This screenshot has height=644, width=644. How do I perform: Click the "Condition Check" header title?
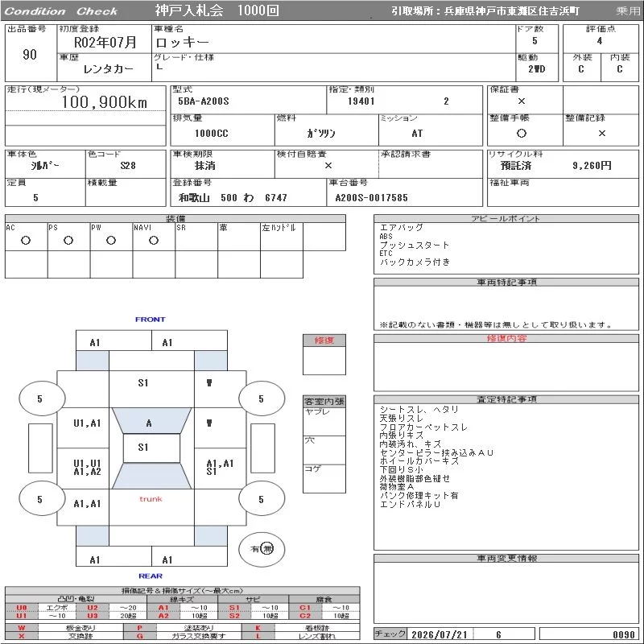61,11
